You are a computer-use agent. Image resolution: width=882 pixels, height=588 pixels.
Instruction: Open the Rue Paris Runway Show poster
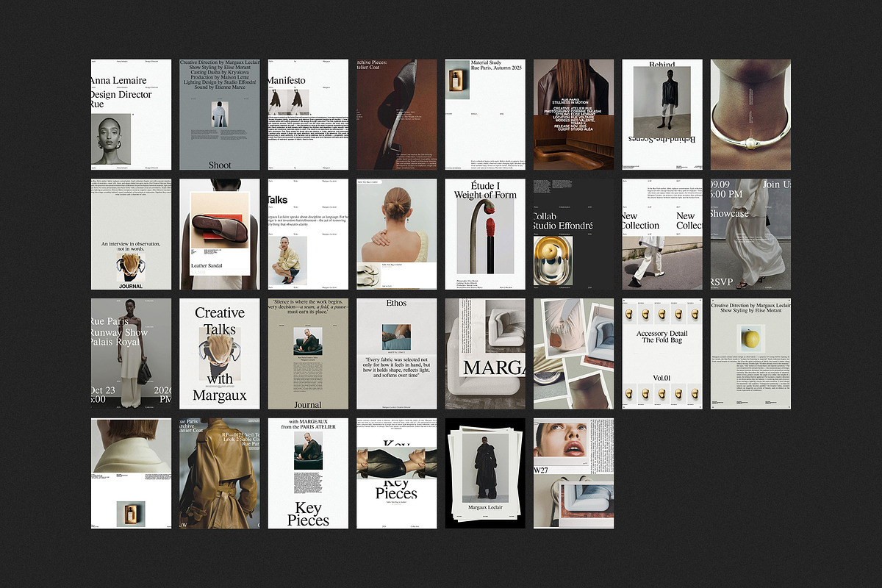[132, 354]
